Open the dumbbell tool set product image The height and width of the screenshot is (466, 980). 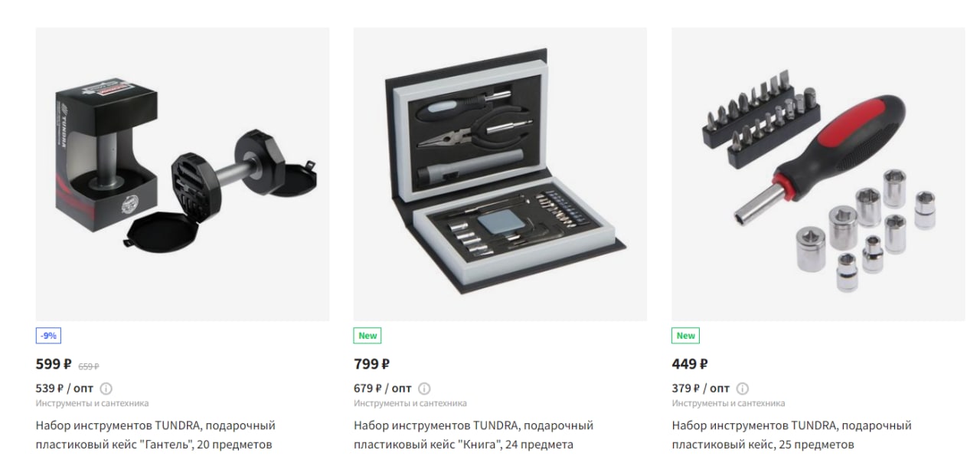tap(183, 174)
